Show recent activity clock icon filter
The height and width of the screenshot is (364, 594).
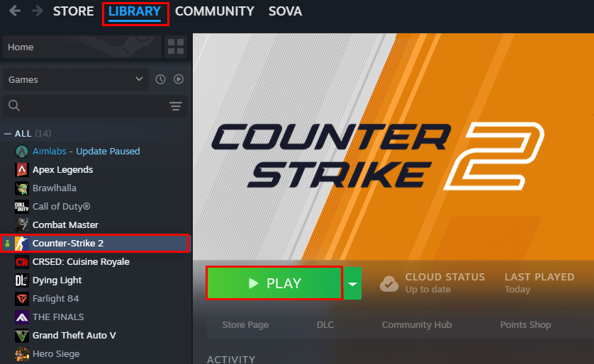(x=160, y=79)
